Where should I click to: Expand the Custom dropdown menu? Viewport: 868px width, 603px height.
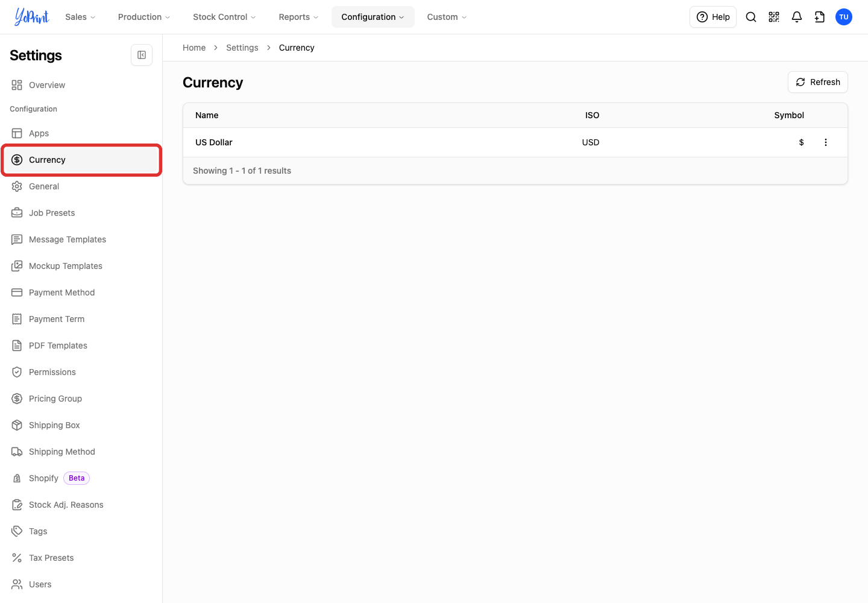[447, 17]
